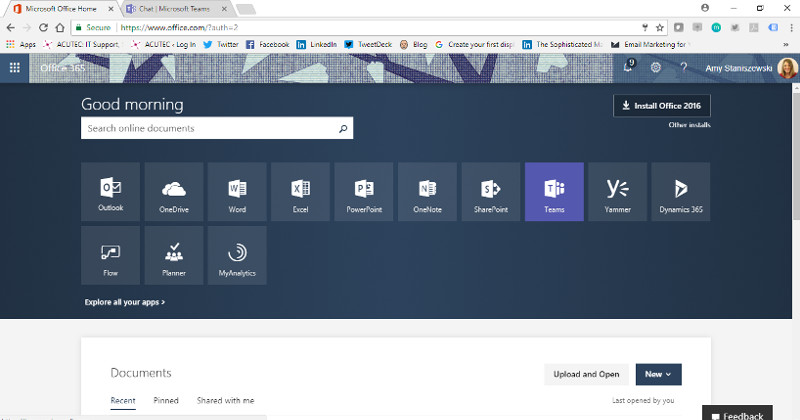This screenshot has height=420, width=800.
Task: Open the Dynamics 365 tile
Action: point(681,191)
